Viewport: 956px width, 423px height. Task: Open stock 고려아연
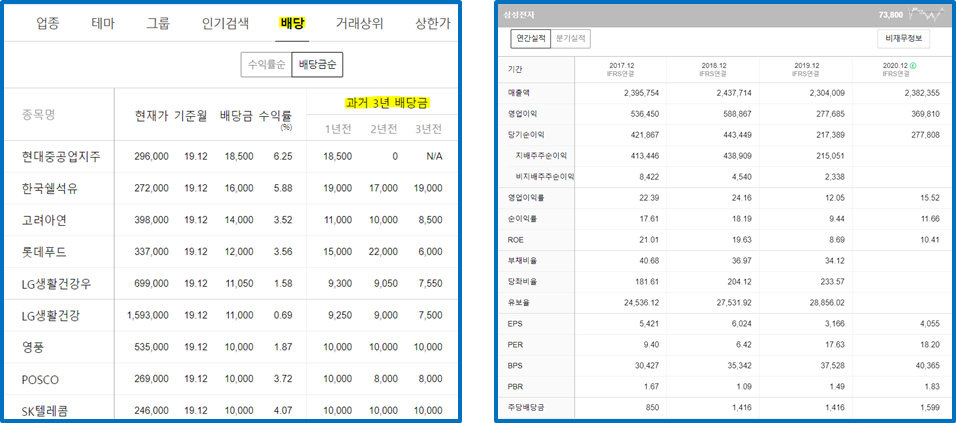tap(44, 221)
